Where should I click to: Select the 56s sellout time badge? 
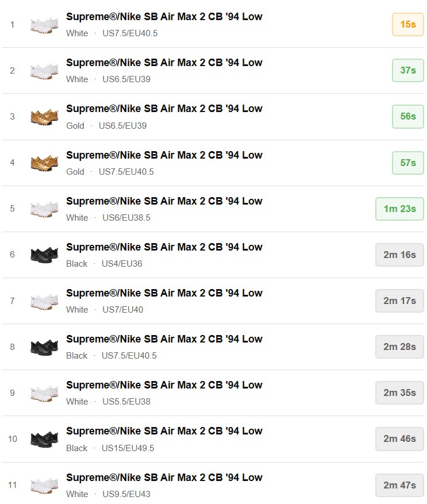pyautogui.click(x=407, y=117)
